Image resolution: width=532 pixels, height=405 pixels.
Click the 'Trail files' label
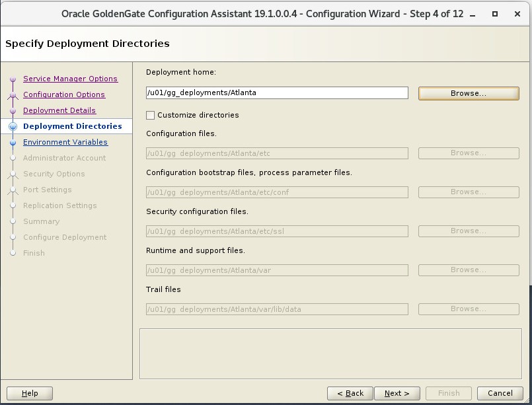coord(163,289)
